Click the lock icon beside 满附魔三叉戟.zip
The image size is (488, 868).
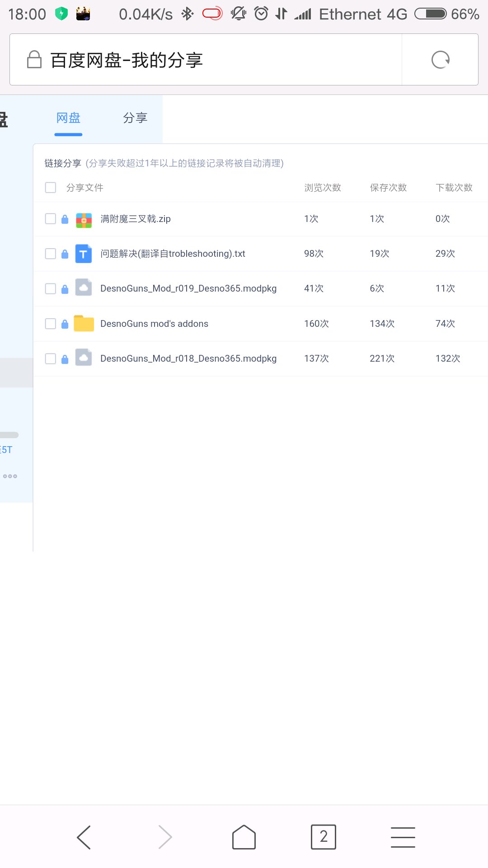[65, 219]
